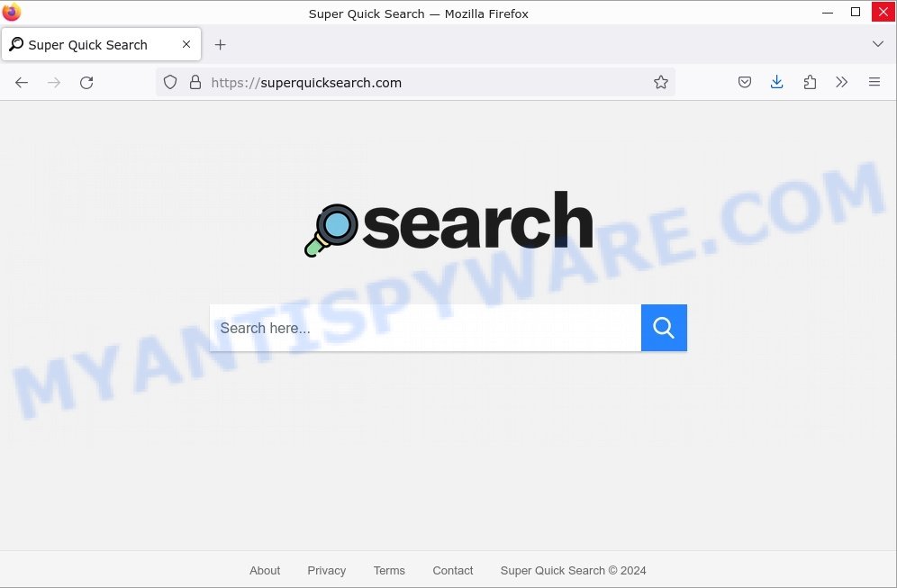The height and width of the screenshot is (588, 897).
Task: Open the Terms link
Action: [389, 570]
